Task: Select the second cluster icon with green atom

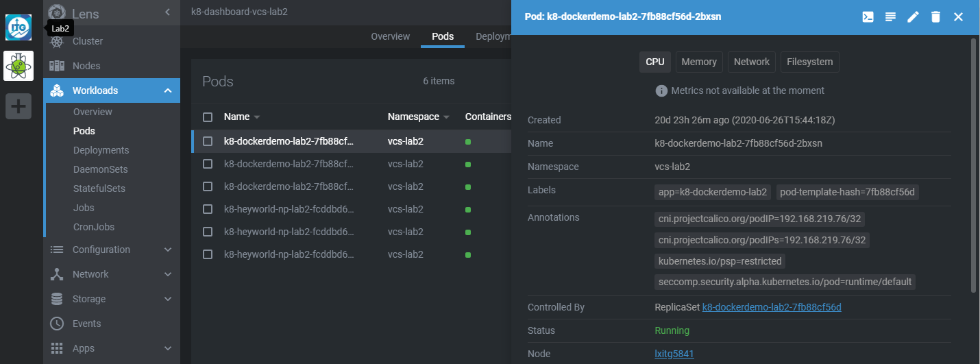Action: 19,66
